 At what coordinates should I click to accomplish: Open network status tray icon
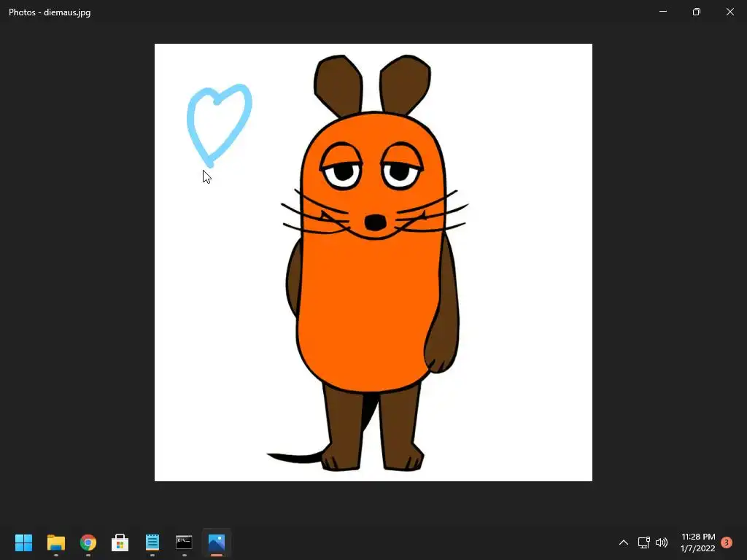click(x=643, y=542)
